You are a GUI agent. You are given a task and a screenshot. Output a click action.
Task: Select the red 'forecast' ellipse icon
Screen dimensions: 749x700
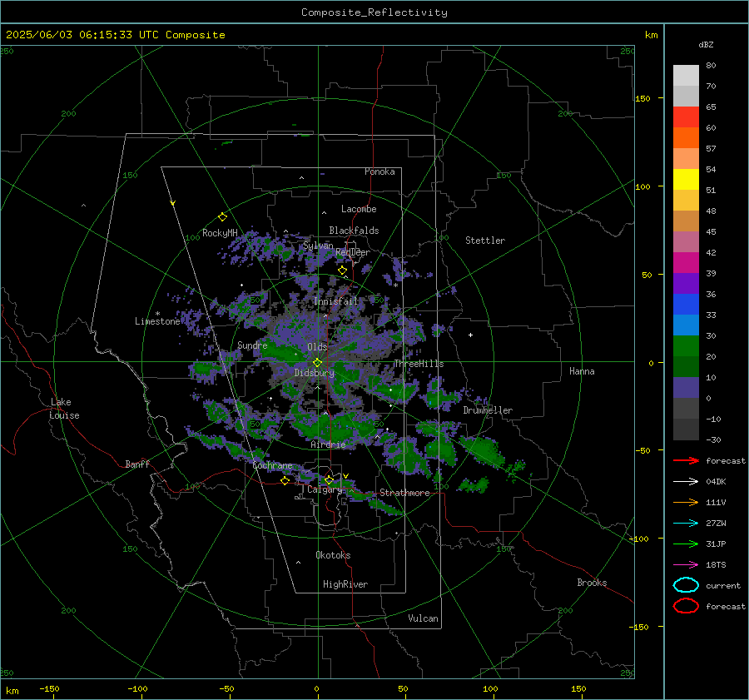tap(686, 606)
